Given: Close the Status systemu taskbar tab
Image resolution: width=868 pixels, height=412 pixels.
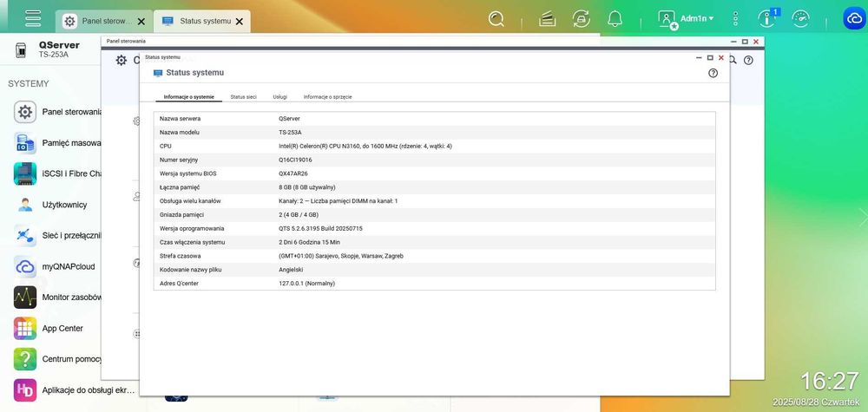Looking at the screenshot, I should [240, 22].
